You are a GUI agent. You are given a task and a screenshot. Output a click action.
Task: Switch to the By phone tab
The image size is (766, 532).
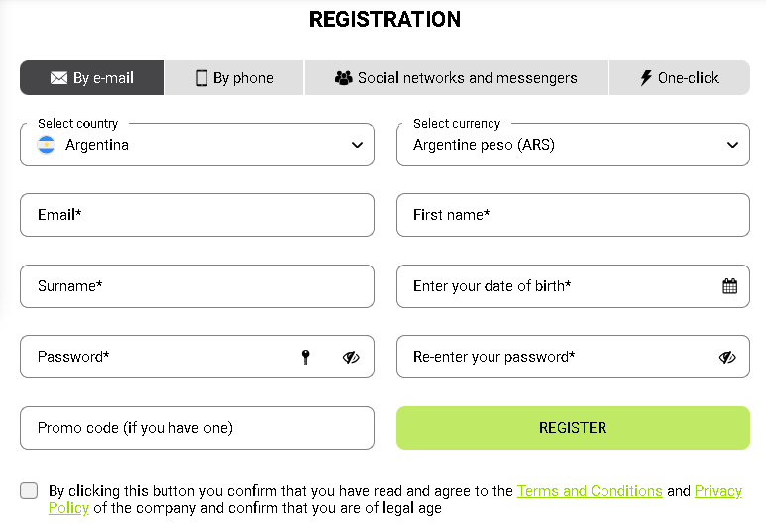pyautogui.click(x=235, y=78)
